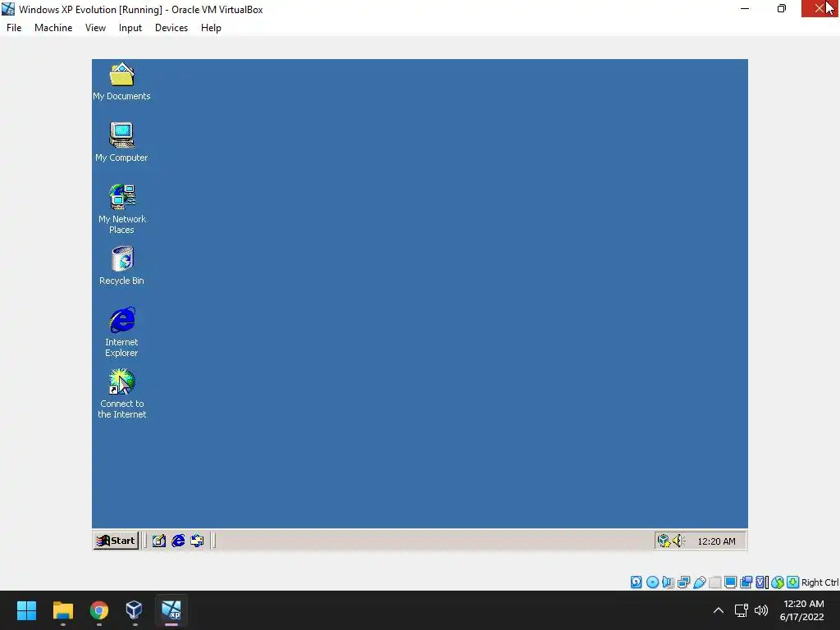Open the Input menu

[x=130, y=28]
